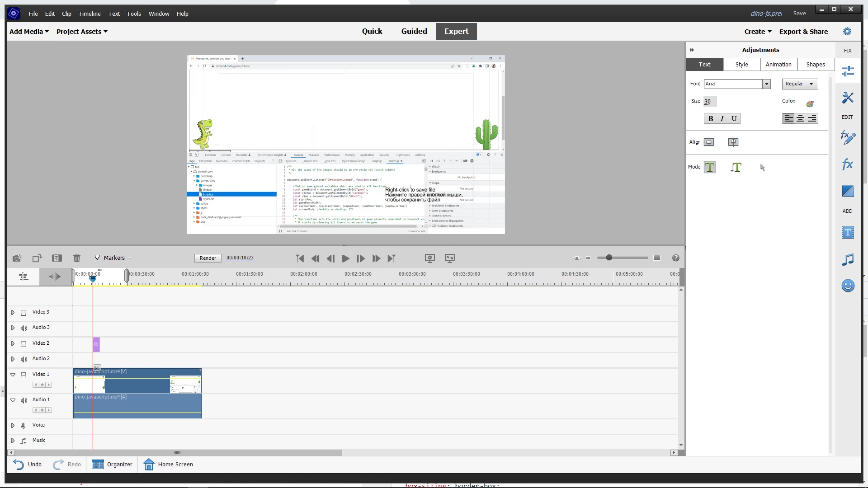Open the Effects fx panel
The width and height of the screenshot is (868, 488).
[848, 164]
